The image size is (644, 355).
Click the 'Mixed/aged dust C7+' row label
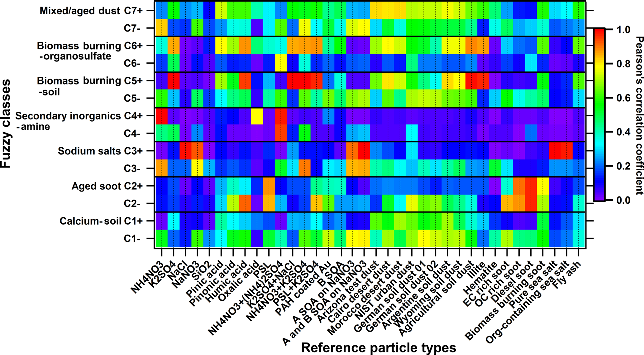pyautogui.click(x=91, y=11)
